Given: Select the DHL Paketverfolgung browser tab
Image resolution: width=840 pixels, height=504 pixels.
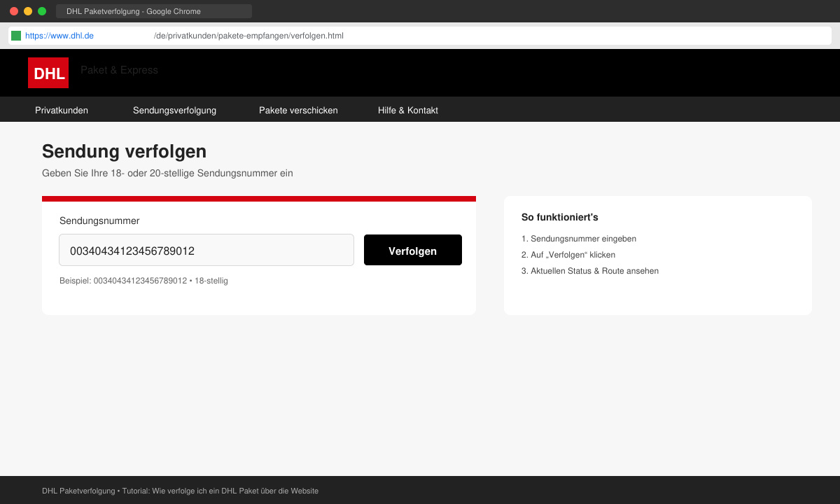Looking at the screenshot, I should click(154, 11).
